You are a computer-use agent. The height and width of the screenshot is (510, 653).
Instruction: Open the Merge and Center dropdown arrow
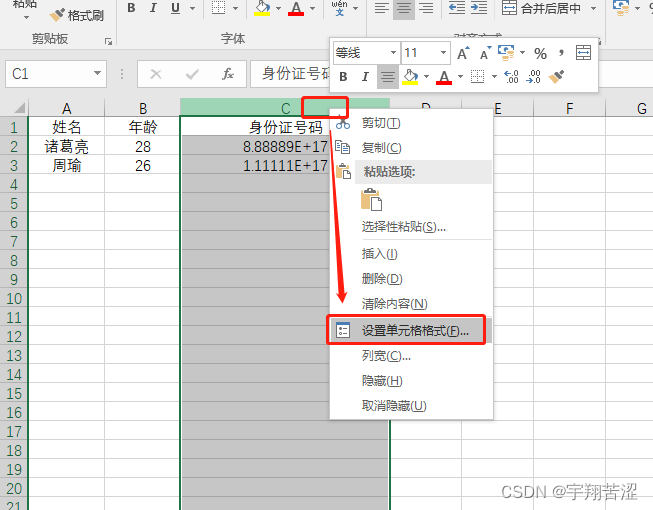[x=593, y=8]
